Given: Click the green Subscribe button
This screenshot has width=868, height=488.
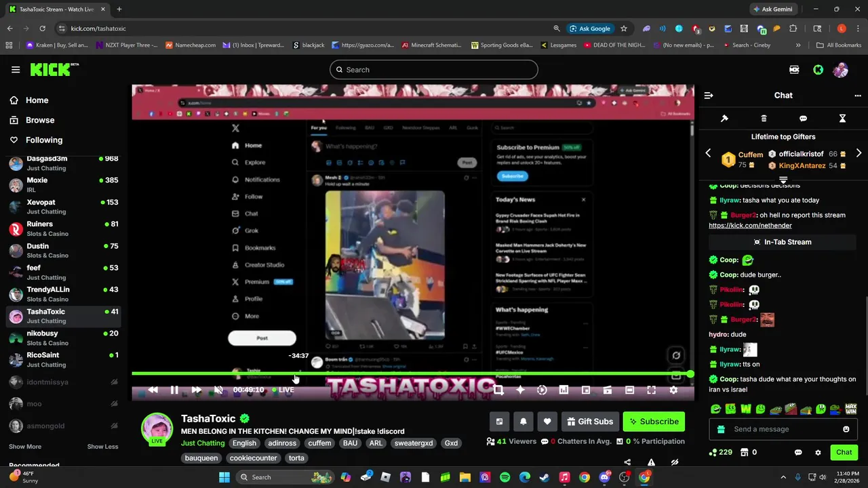Looking at the screenshot, I should tap(654, 422).
